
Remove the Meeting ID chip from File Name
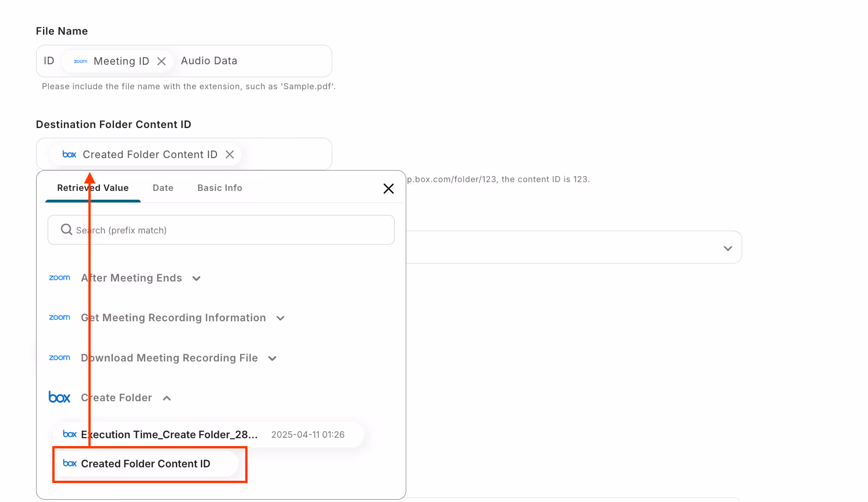pyautogui.click(x=161, y=61)
